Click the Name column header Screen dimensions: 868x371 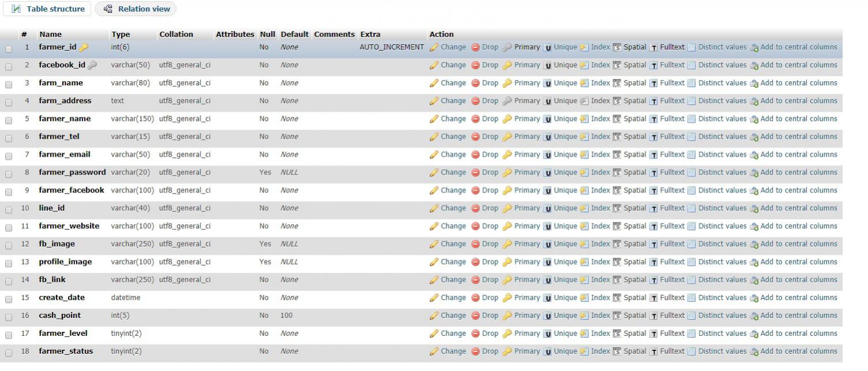pyautogui.click(x=50, y=34)
